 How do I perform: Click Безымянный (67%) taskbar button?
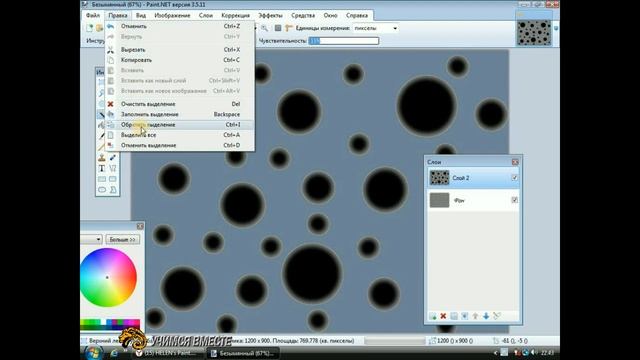[x=243, y=353]
